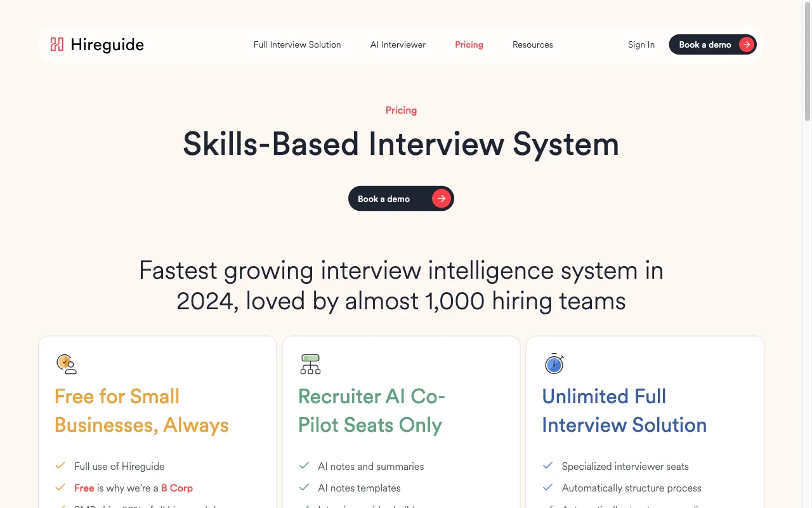Image resolution: width=812 pixels, height=508 pixels.
Task: Click the red arrow in header demo button
Action: click(747, 44)
